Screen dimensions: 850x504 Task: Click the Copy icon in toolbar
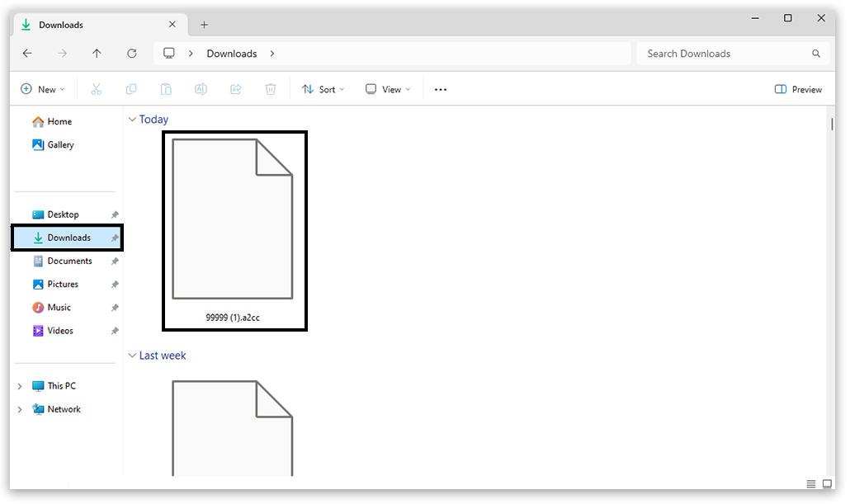click(131, 89)
